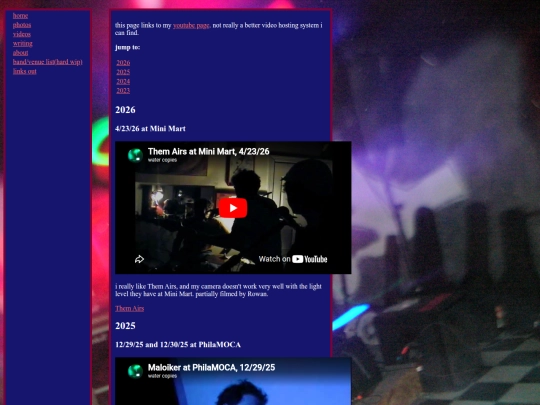Follow the Them Airs band link
540x405 pixels.
129,309
